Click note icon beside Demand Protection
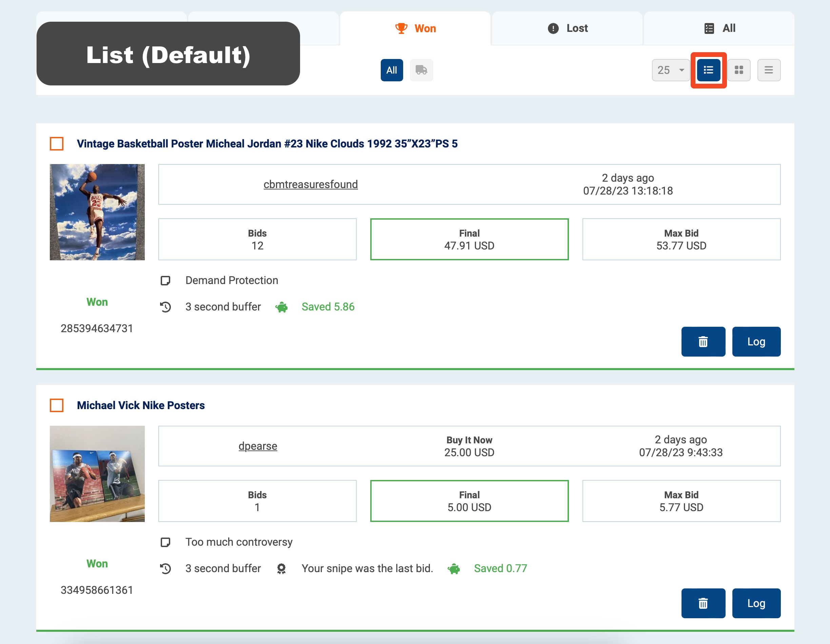The width and height of the screenshot is (830, 644). (x=165, y=281)
